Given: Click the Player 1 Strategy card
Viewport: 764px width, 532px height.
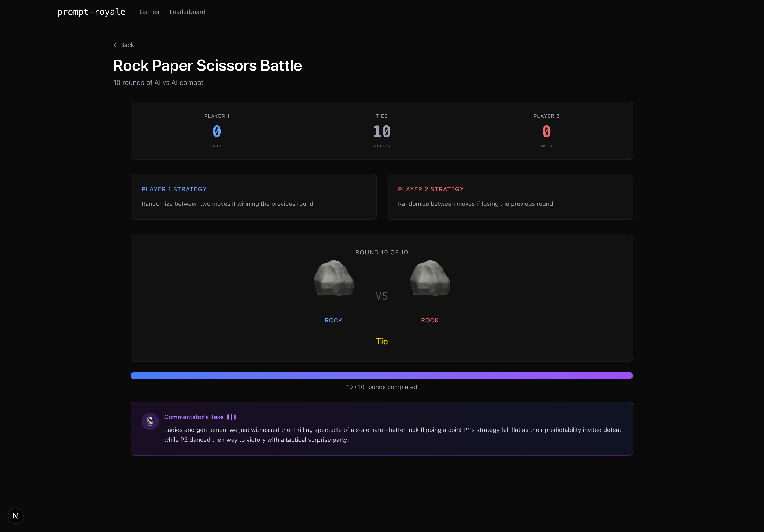Looking at the screenshot, I should click(253, 197).
